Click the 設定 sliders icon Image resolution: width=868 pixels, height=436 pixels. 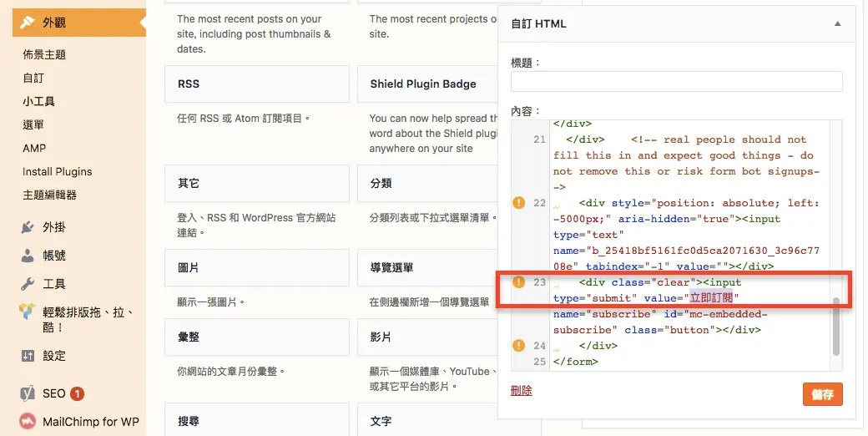(27, 356)
